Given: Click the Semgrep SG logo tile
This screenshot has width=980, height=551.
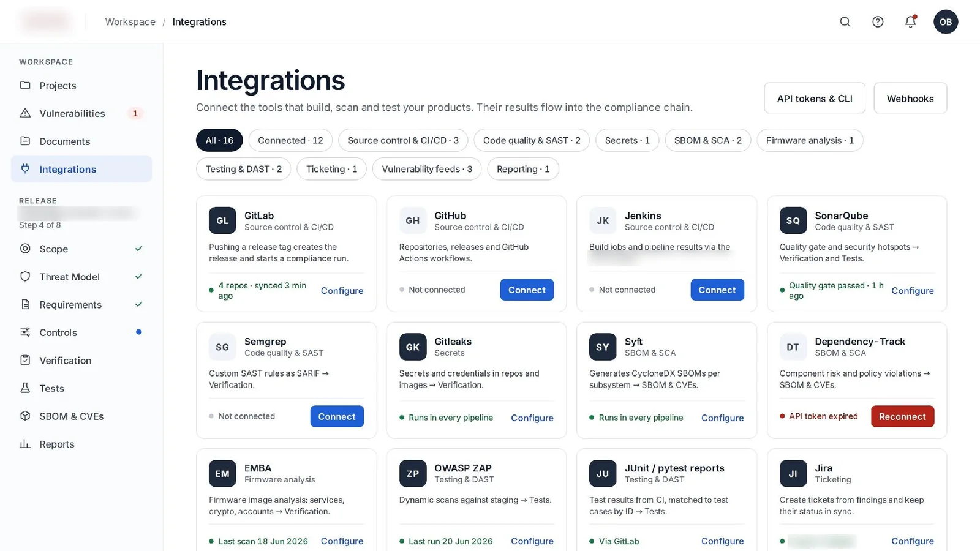Looking at the screenshot, I should (222, 347).
